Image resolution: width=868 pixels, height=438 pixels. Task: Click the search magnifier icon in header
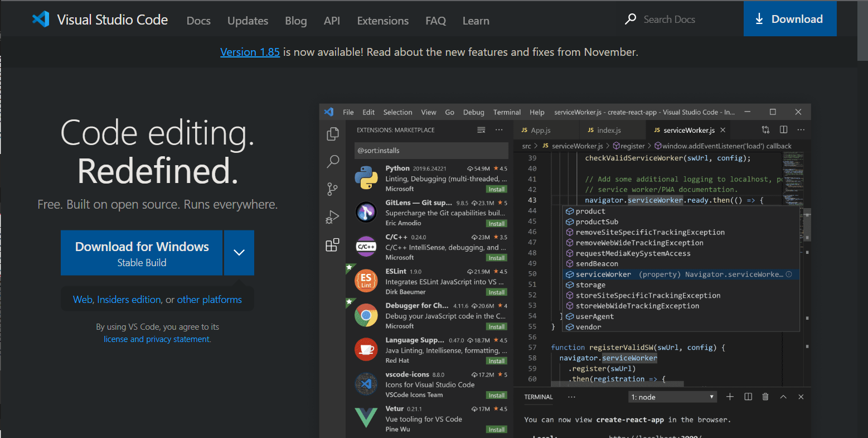point(631,19)
